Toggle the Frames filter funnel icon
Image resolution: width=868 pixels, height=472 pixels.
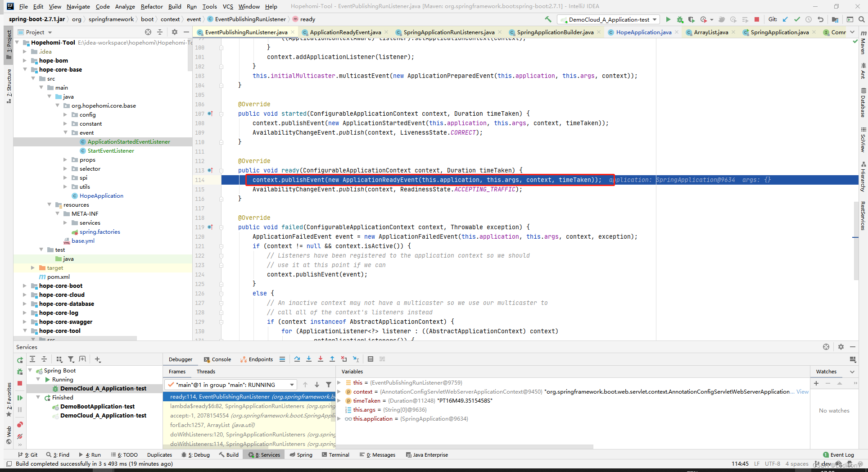(x=329, y=385)
